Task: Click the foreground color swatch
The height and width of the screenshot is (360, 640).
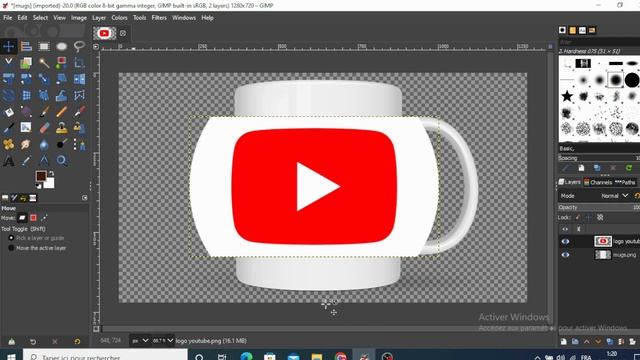Action: tap(41, 176)
